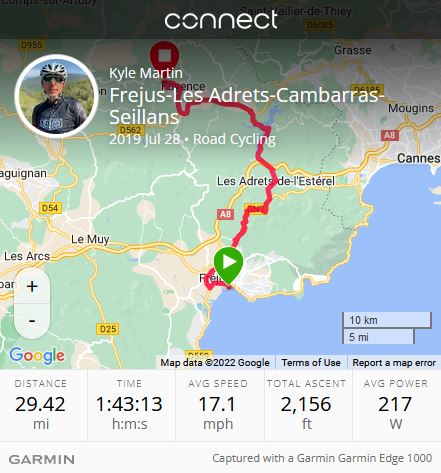Click the Kyle Martin name link
The height and width of the screenshot is (473, 441).
click(146, 73)
